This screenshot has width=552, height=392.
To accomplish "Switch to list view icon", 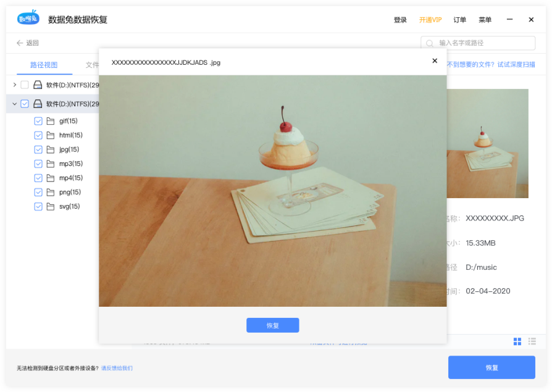I will click(532, 341).
